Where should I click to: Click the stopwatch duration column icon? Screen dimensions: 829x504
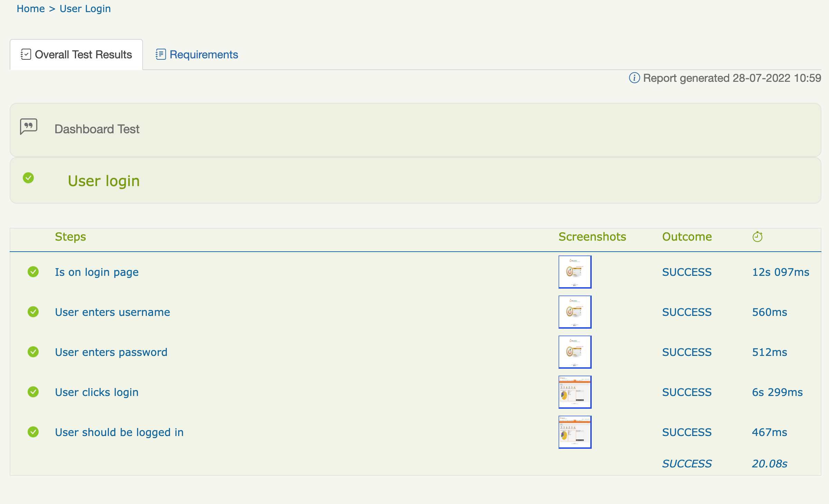tap(757, 237)
